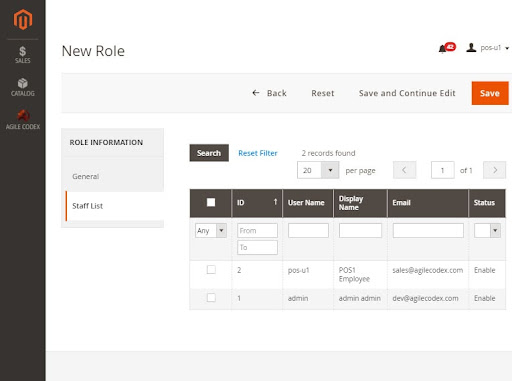Sort by Email column header
Viewport: 512px width, 381px height.
click(x=428, y=203)
